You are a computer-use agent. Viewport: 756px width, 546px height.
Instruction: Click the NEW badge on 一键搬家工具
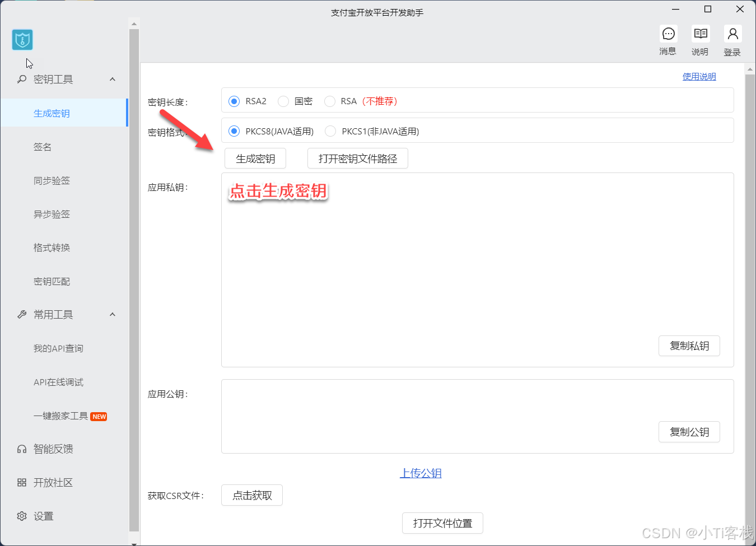point(99,417)
